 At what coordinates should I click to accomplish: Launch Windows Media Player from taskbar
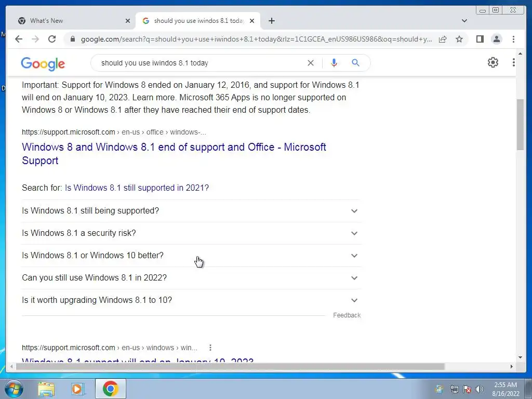coord(78,389)
